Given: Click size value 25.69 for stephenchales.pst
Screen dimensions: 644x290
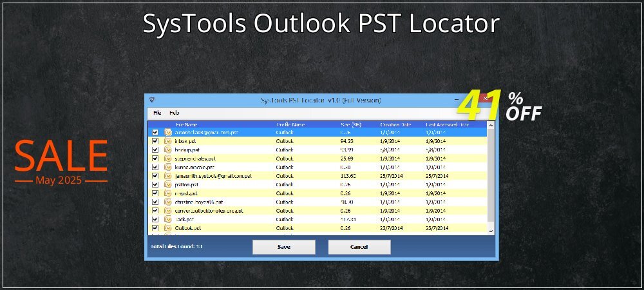Looking at the screenshot, I should 347,158.
